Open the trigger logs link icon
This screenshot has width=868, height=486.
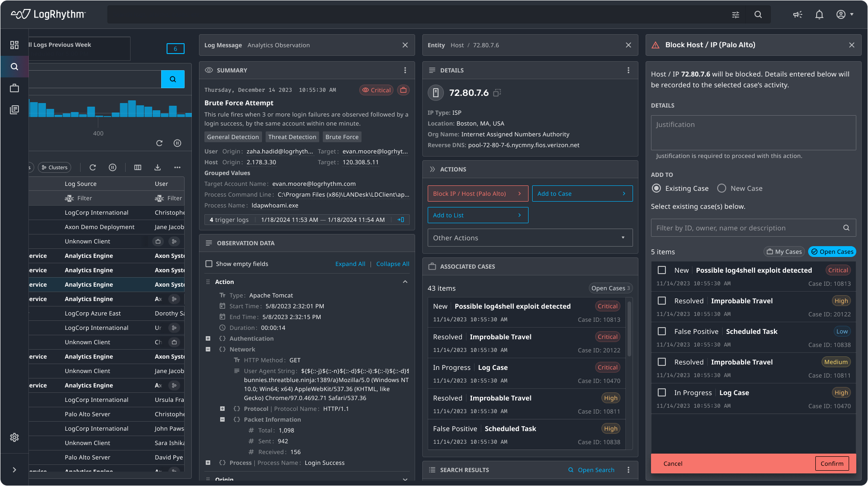pos(401,220)
